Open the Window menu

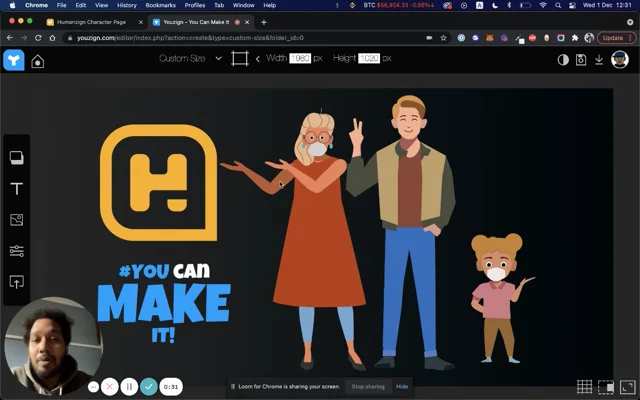click(243, 5)
